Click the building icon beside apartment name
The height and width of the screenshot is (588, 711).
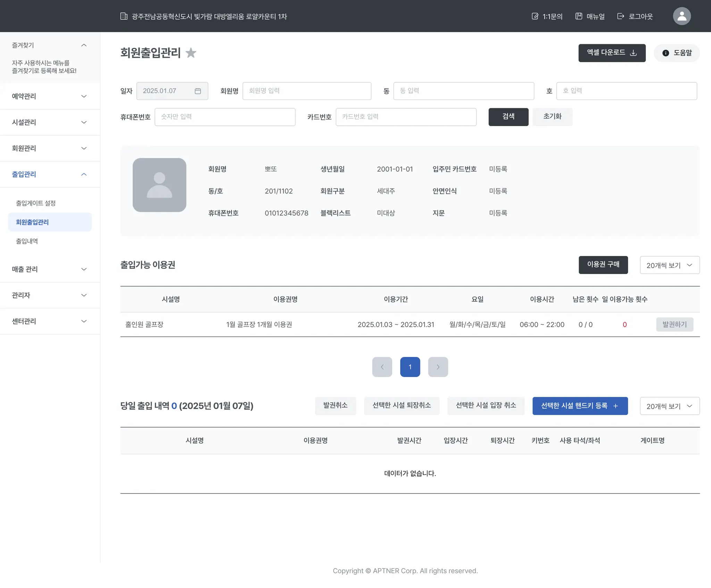pos(124,16)
